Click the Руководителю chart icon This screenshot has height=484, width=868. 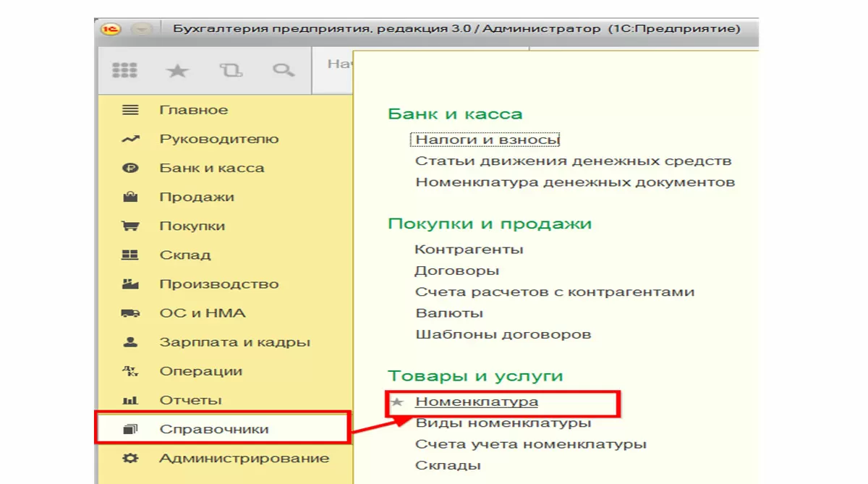(130, 139)
